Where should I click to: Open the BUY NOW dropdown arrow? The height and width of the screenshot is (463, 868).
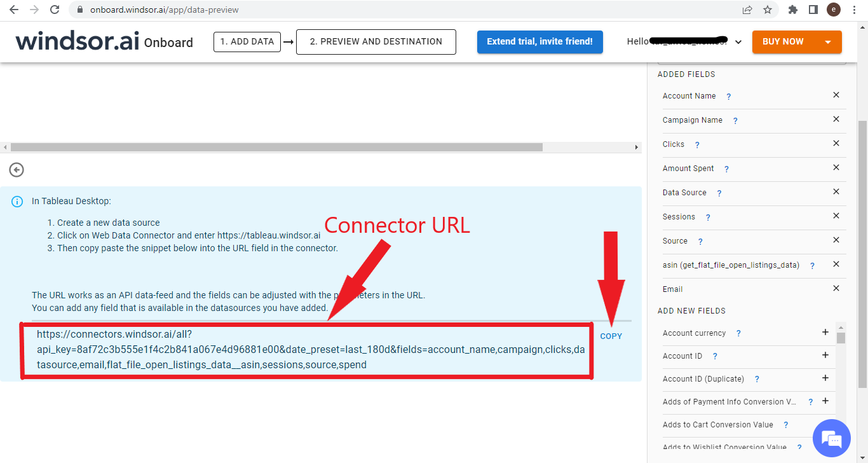tap(828, 42)
